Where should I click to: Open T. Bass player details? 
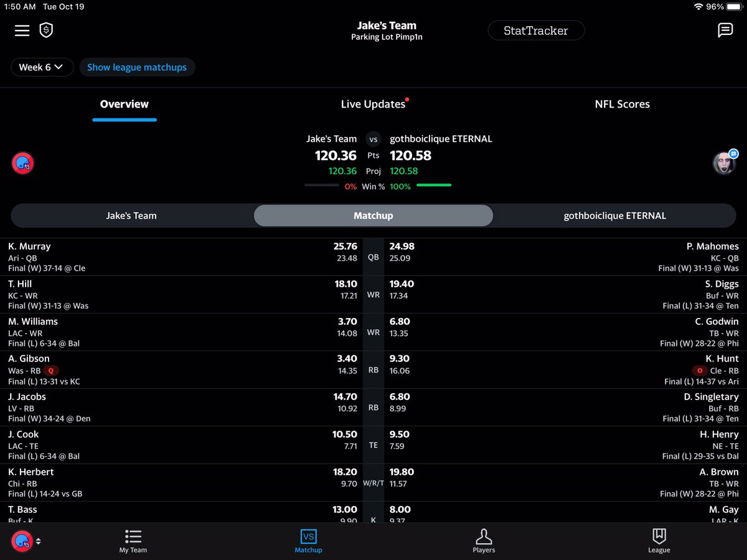click(22, 510)
